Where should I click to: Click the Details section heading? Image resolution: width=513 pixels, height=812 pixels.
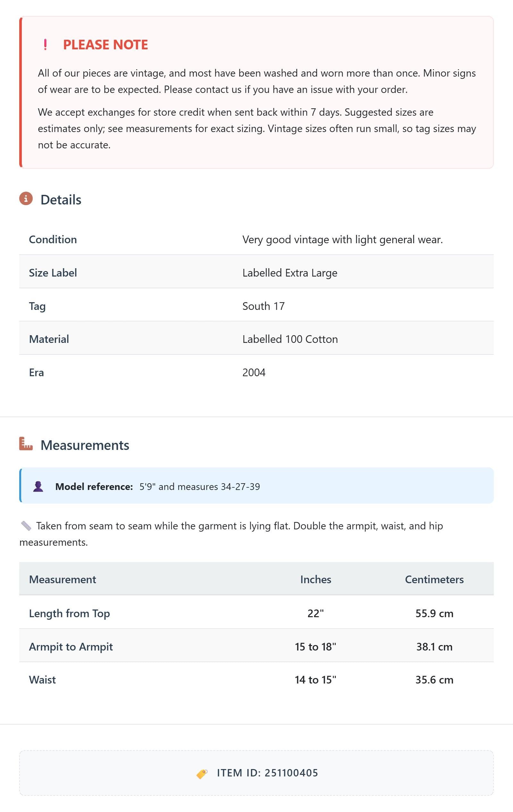click(x=61, y=200)
